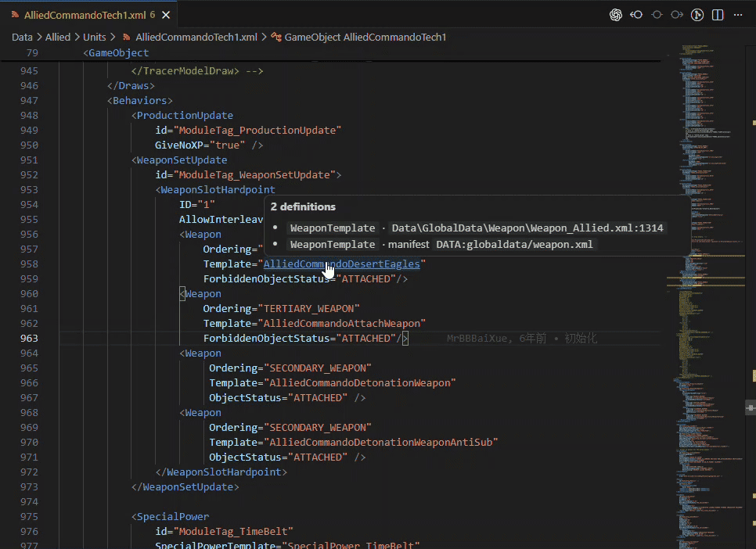
Task: Follow the AlliedCommandoDesertEagles template link
Action: [x=342, y=264]
